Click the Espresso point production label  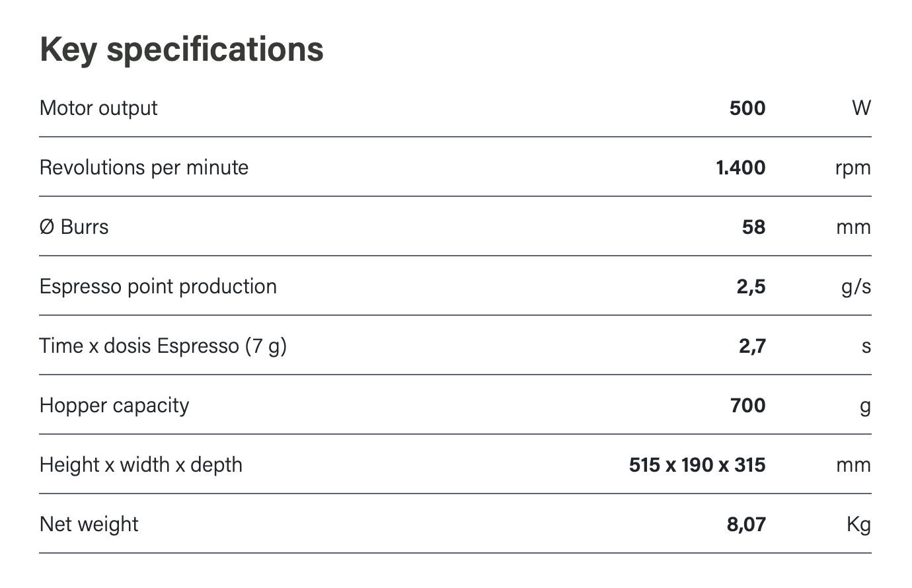click(x=158, y=286)
